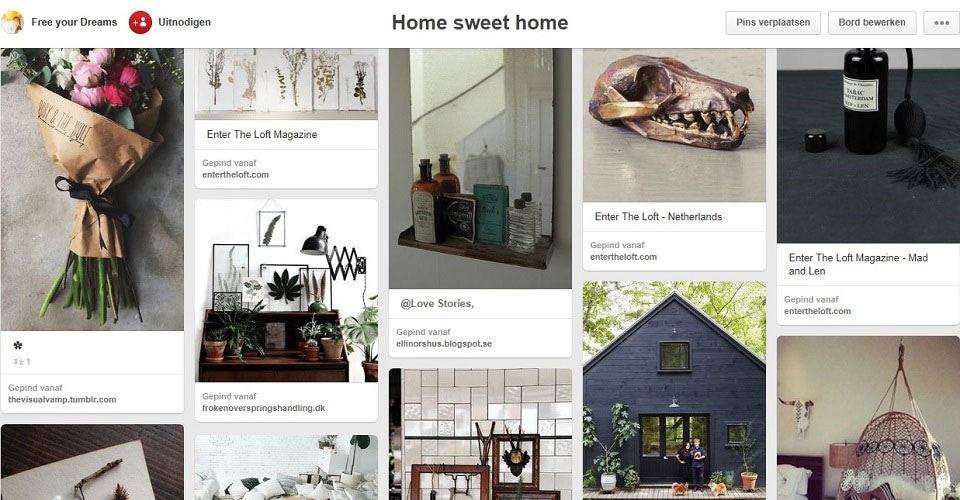Open enthertheloft.com link under Loft Magazine pin
Image resolution: width=960 pixels, height=500 pixels.
[x=236, y=174]
